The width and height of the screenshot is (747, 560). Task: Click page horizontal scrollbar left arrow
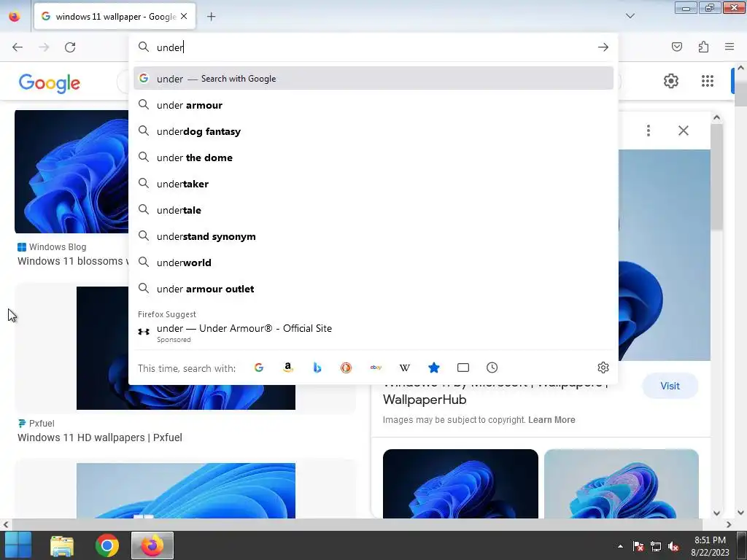(5, 524)
